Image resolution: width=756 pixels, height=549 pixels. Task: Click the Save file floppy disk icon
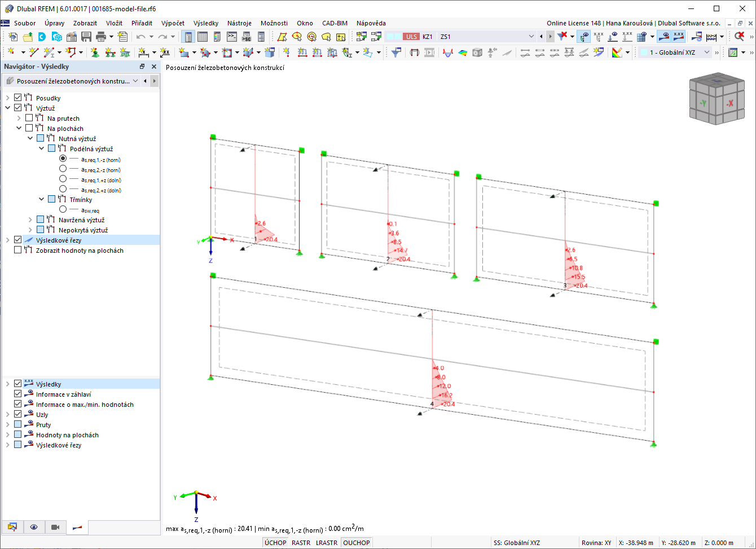[x=86, y=37]
